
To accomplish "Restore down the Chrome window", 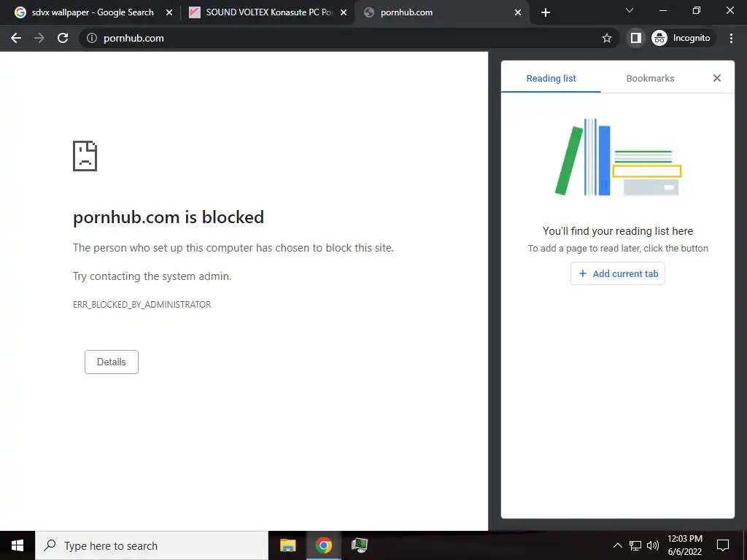I will [697, 10].
